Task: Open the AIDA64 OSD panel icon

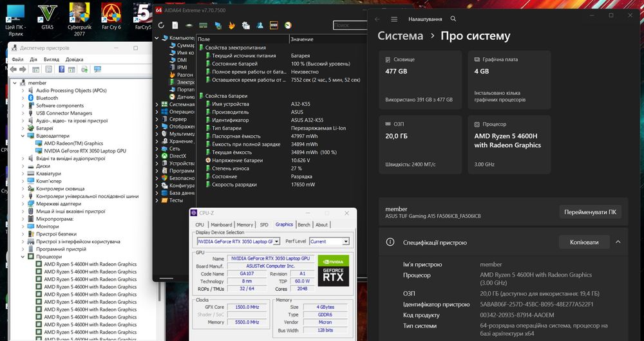Action: click(274, 26)
